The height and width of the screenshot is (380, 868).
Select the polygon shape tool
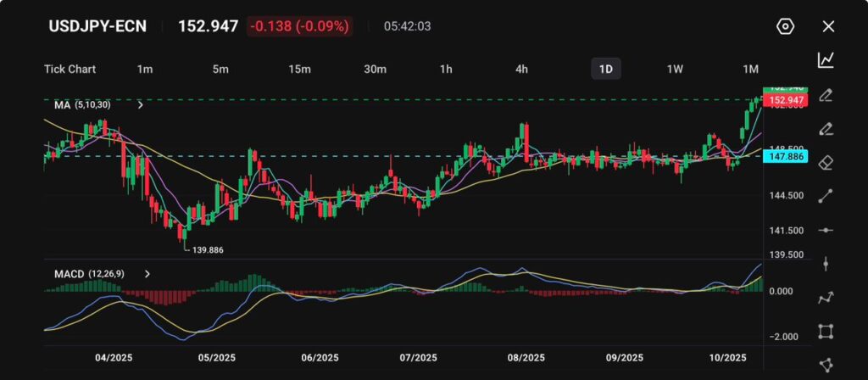click(x=825, y=365)
